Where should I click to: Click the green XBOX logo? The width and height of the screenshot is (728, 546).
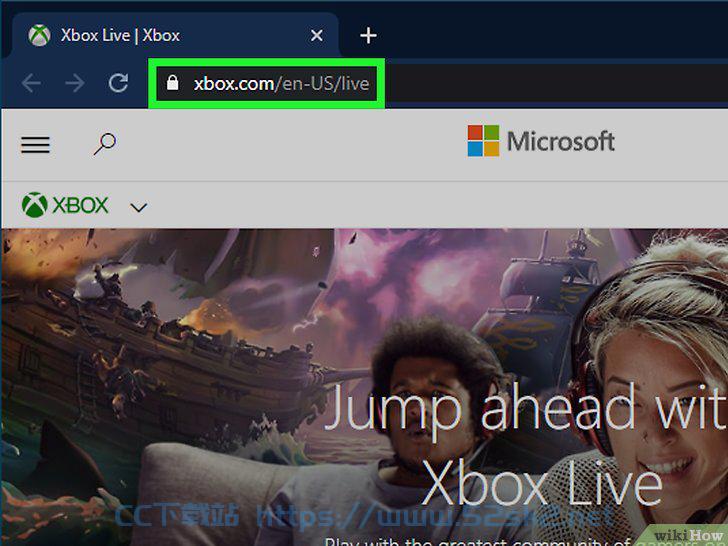click(65, 205)
